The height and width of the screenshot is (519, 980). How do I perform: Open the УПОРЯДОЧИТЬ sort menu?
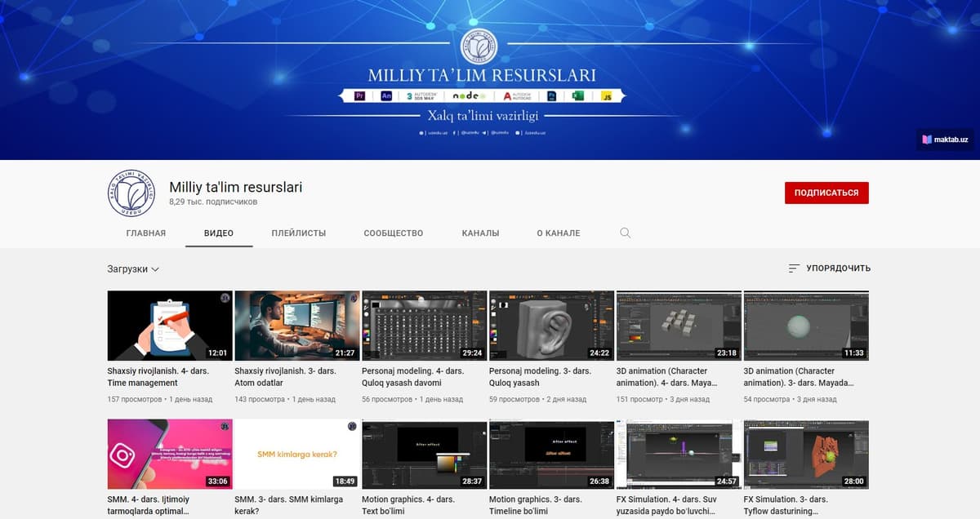click(829, 268)
